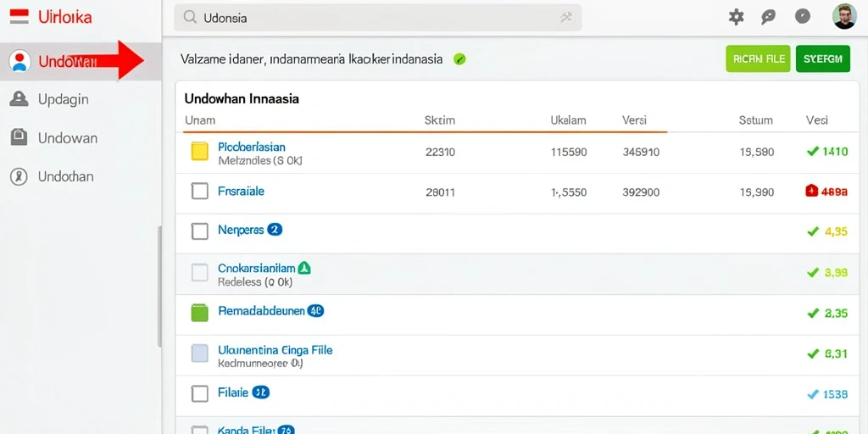Open the chat bubble icon

point(768,17)
